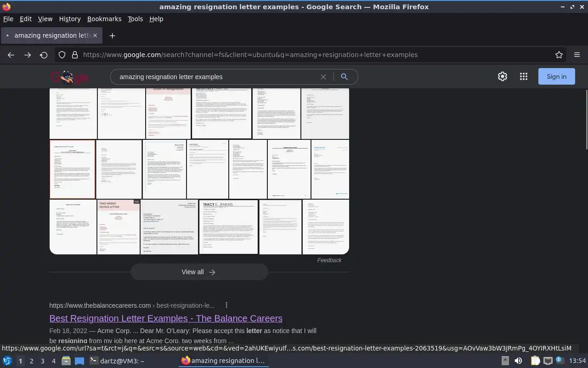588x368 pixels.
Task: Switch to the Firefox taskbar window button
Action: coord(223,361)
